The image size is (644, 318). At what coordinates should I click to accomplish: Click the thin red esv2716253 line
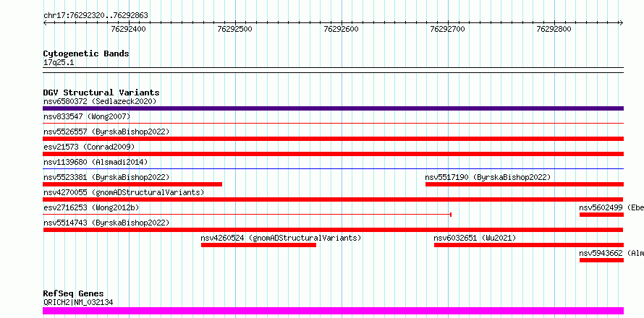pyautogui.click(x=247, y=214)
